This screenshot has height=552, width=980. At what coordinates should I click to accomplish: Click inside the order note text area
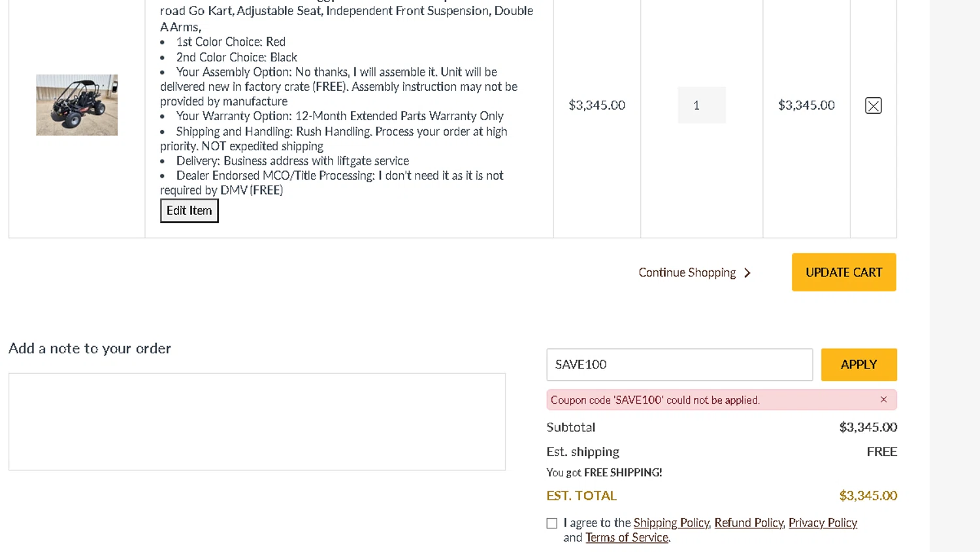(257, 421)
